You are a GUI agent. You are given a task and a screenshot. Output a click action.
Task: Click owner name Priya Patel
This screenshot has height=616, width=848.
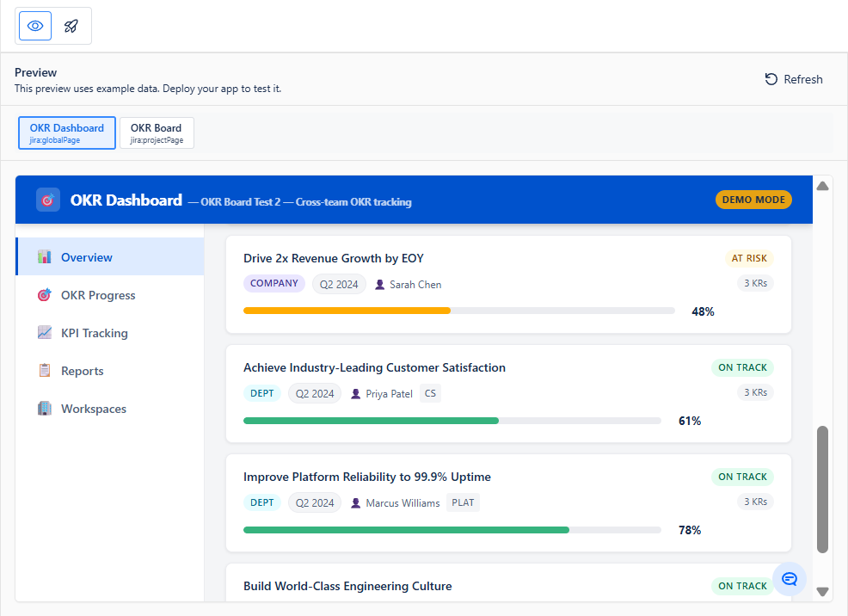point(390,394)
